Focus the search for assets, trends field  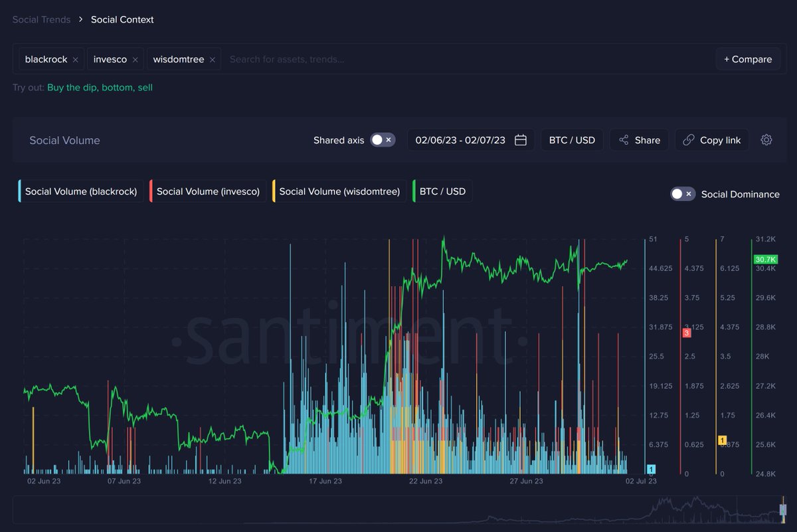(x=468, y=59)
